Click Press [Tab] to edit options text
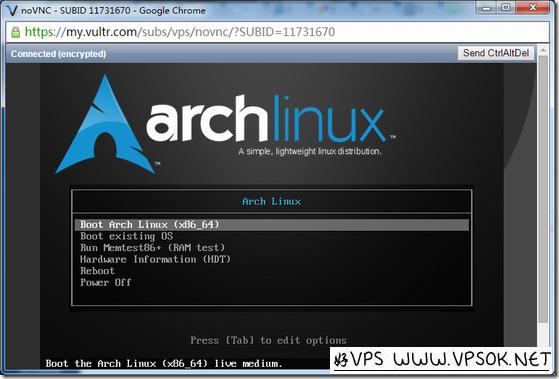This screenshot has height=379, width=559. tap(268, 340)
